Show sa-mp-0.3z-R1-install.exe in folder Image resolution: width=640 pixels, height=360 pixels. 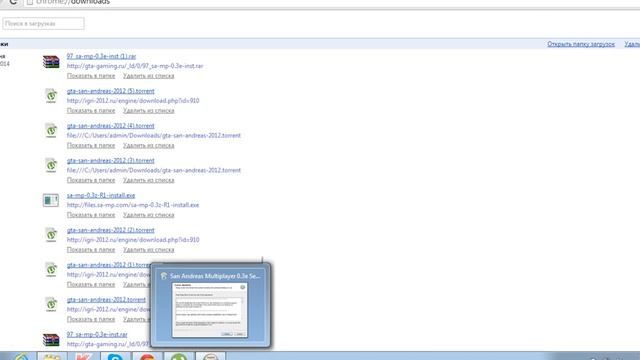(91, 215)
